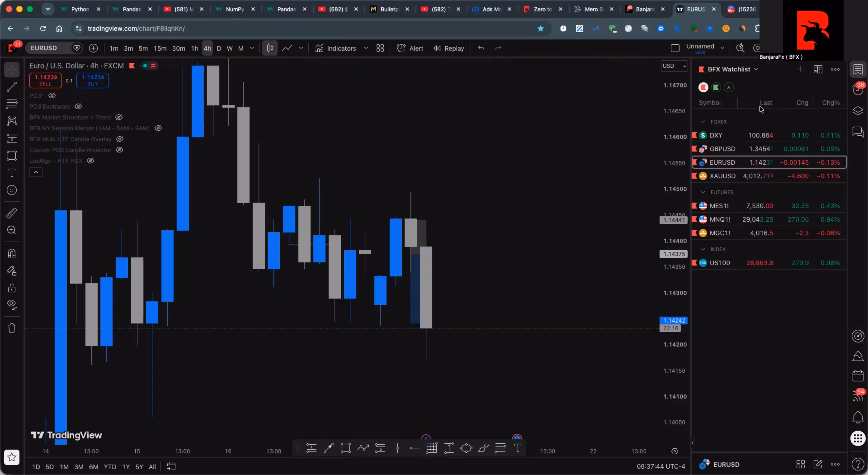The image size is (868, 475).
Task: Create a new Alert
Action: click(x=410, y=48)
